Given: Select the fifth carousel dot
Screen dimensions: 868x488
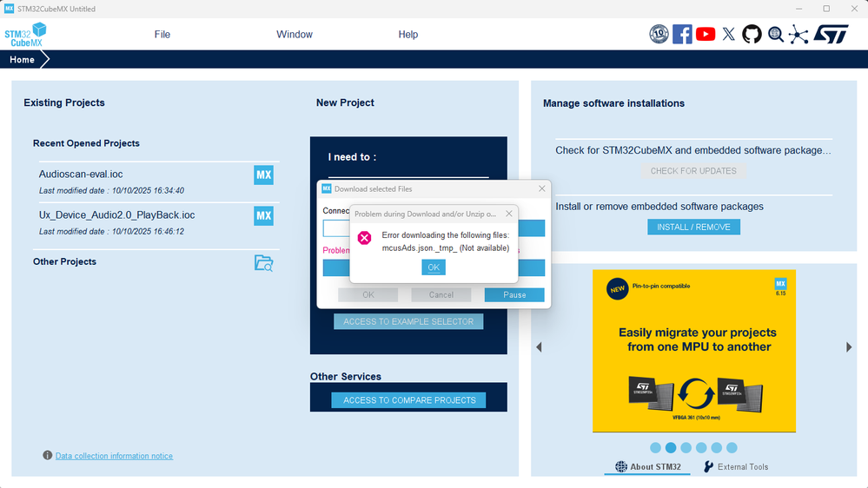Looking at the screenshot, I should 717,447.
